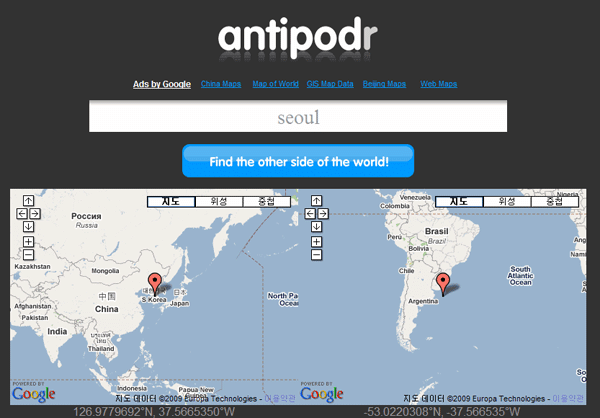Select 지도 map view on left map
600x418 pixels.
click(171, 202)
